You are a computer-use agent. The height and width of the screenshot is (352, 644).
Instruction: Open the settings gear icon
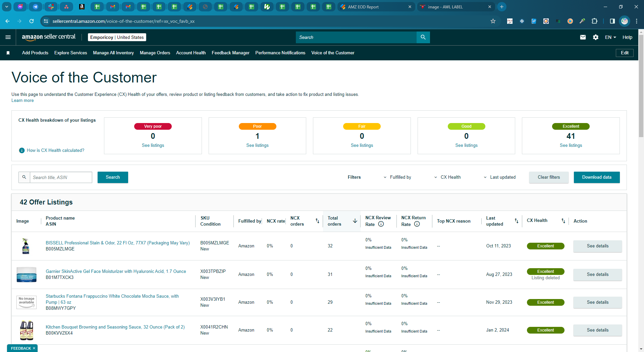pos(596,37)
